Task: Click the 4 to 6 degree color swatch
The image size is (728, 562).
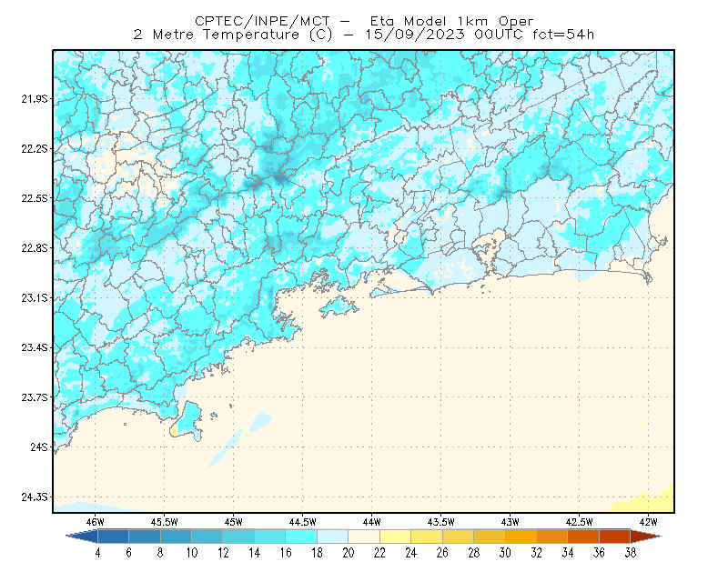Action: (113, 537)
